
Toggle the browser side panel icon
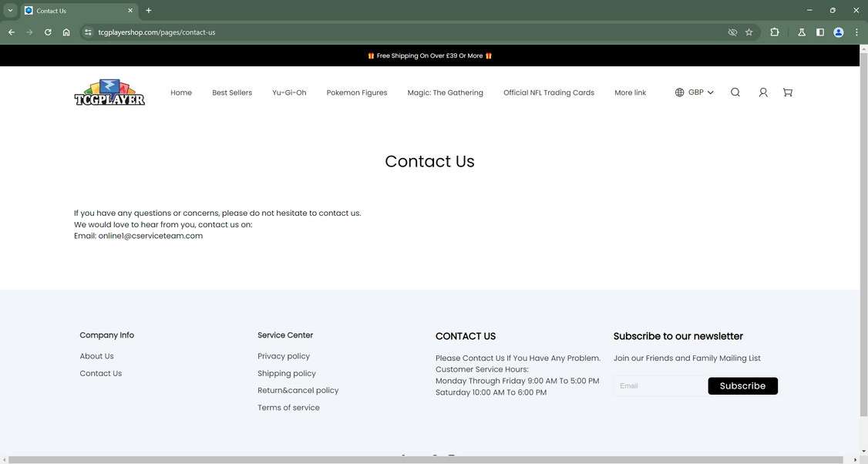point(820,32)
